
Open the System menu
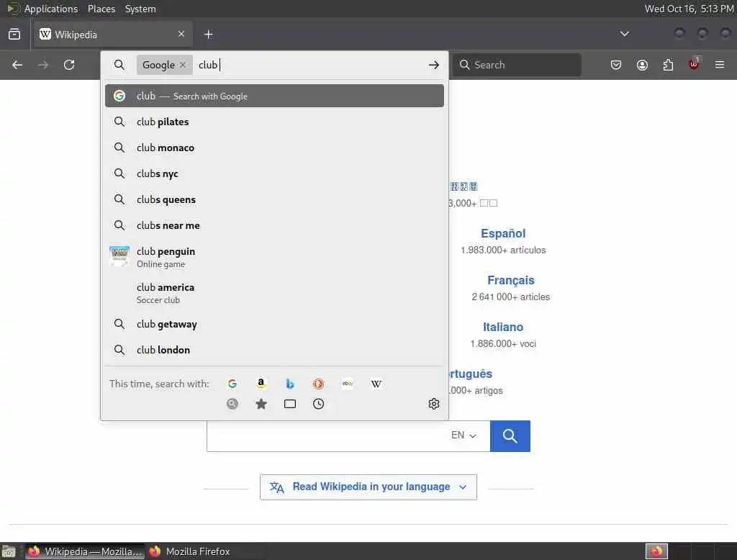[x=140, y=9]
